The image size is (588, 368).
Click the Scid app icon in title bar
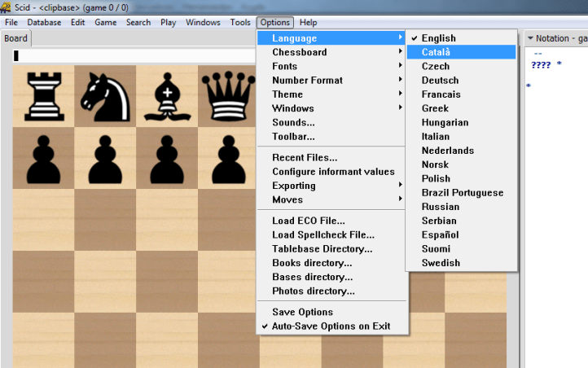(x=7, y=7)
